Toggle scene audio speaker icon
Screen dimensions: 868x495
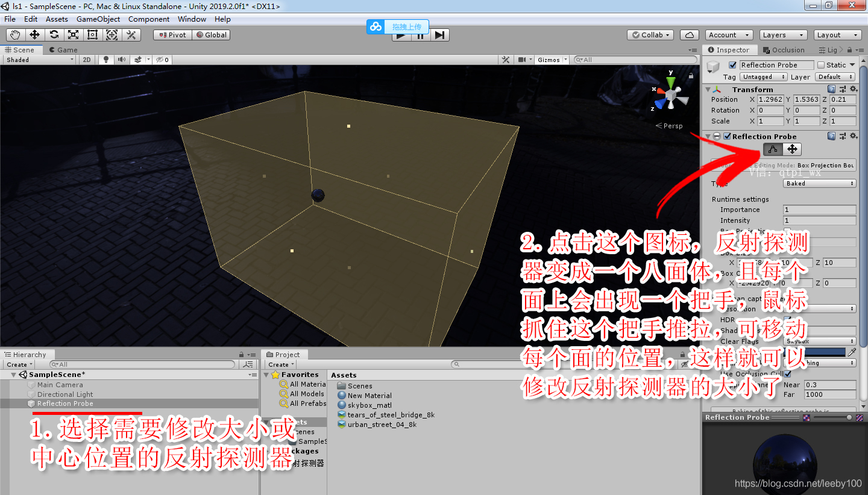(122, 60)
